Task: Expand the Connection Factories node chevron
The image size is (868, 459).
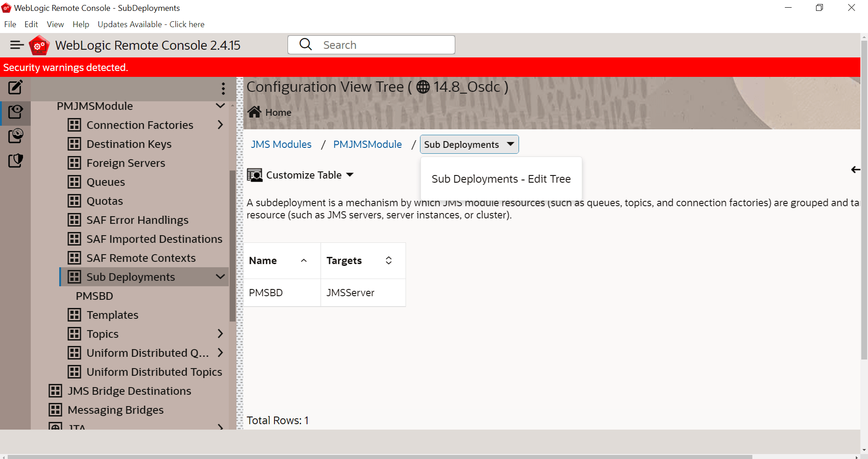Action: point(220,125)
